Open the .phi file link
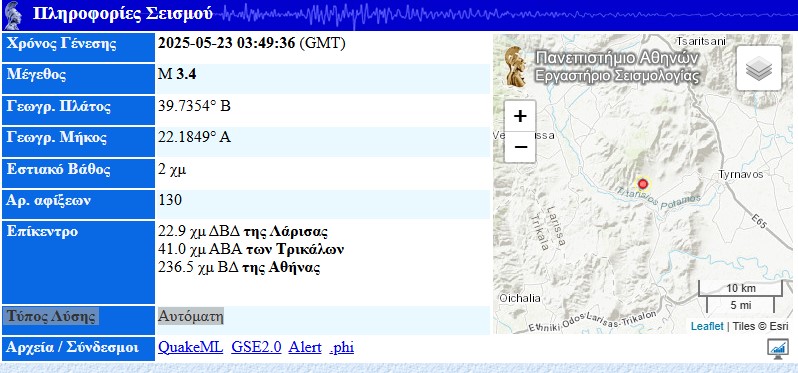 [341, 348]
